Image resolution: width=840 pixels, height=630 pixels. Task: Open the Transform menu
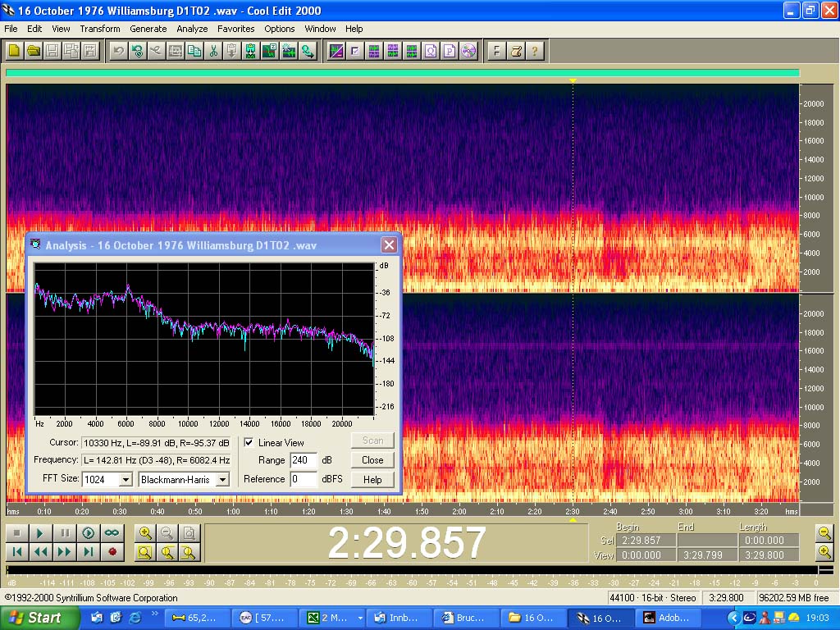pyautogui.click(x=99, y=29)
